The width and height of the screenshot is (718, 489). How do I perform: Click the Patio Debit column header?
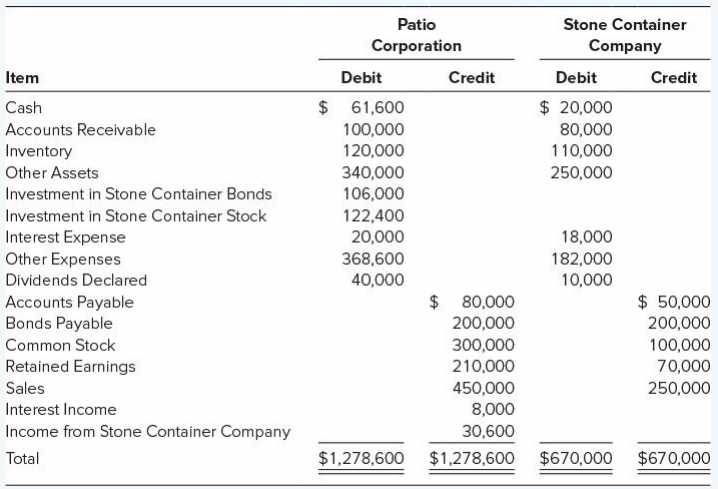(x=361, y=78)
